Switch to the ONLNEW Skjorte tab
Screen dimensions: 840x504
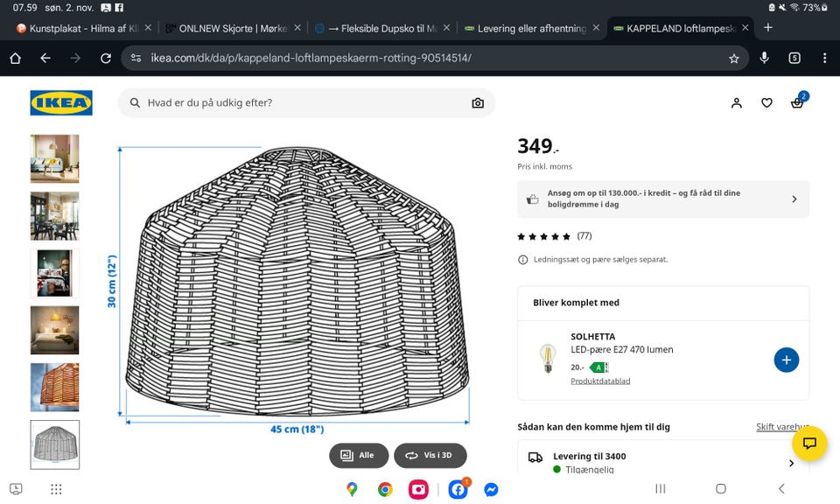[x=233, y=28]
